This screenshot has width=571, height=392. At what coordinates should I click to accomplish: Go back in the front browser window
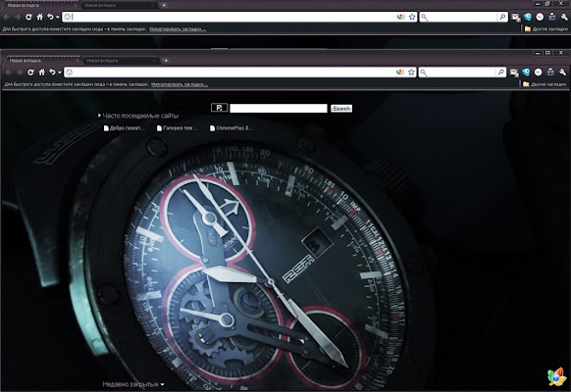click(9, 73)
